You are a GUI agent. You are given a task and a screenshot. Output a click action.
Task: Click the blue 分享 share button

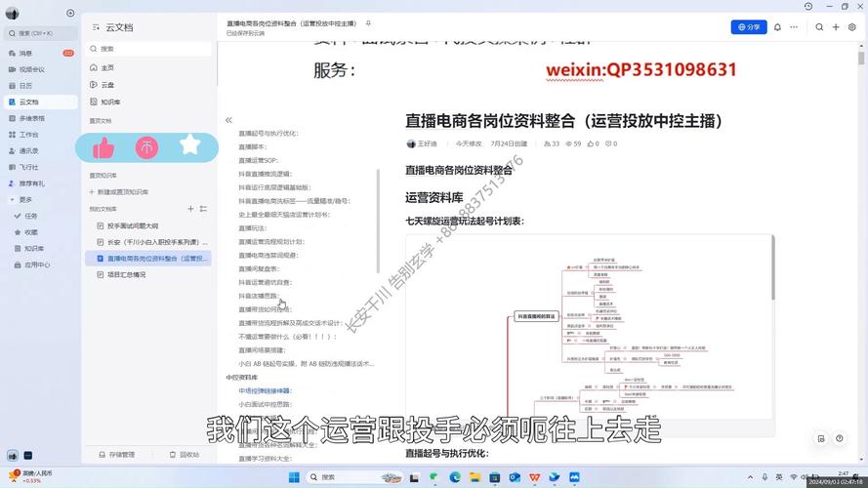tap(749, 27)
